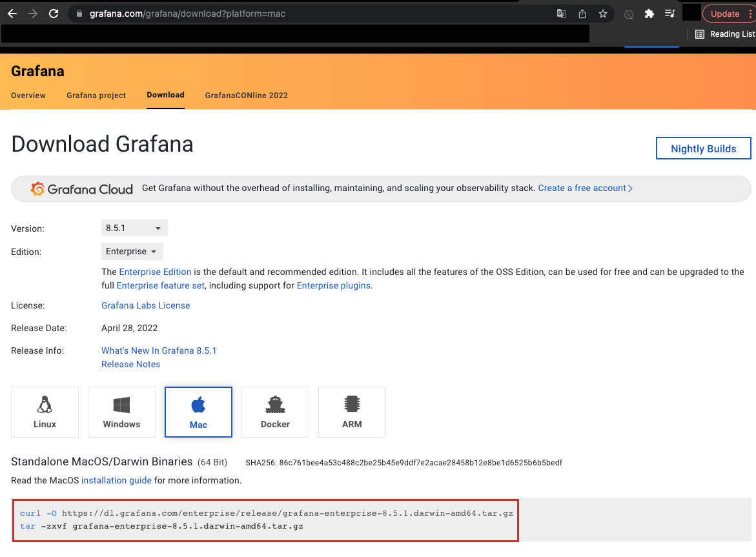Click the share page icon
The height and width of the screenshot is (557, 756).
(582, 14)
